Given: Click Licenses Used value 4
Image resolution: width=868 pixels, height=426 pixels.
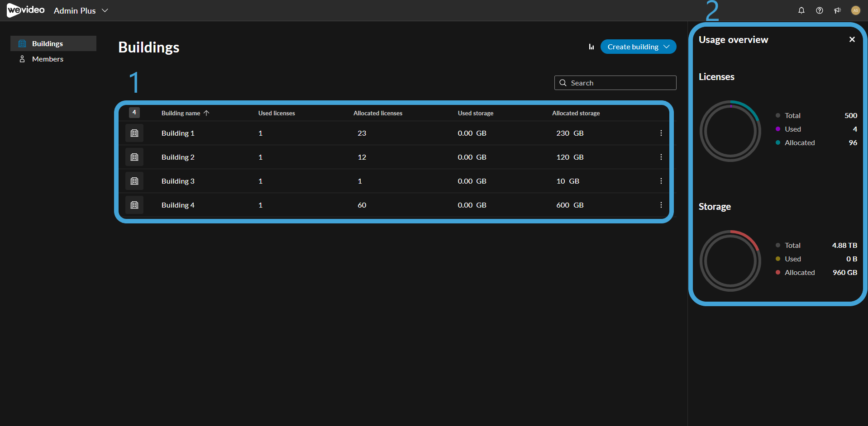Looking at the screenshot, I should coord(855,129).
